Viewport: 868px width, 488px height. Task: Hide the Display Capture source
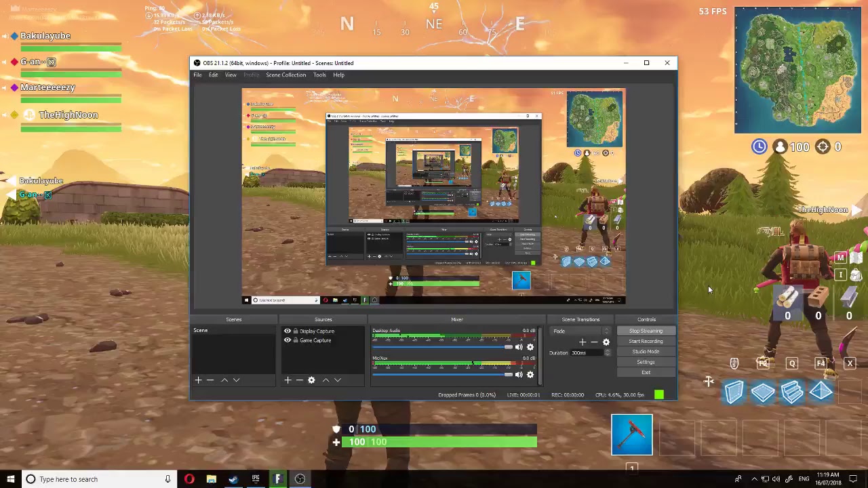288,331
